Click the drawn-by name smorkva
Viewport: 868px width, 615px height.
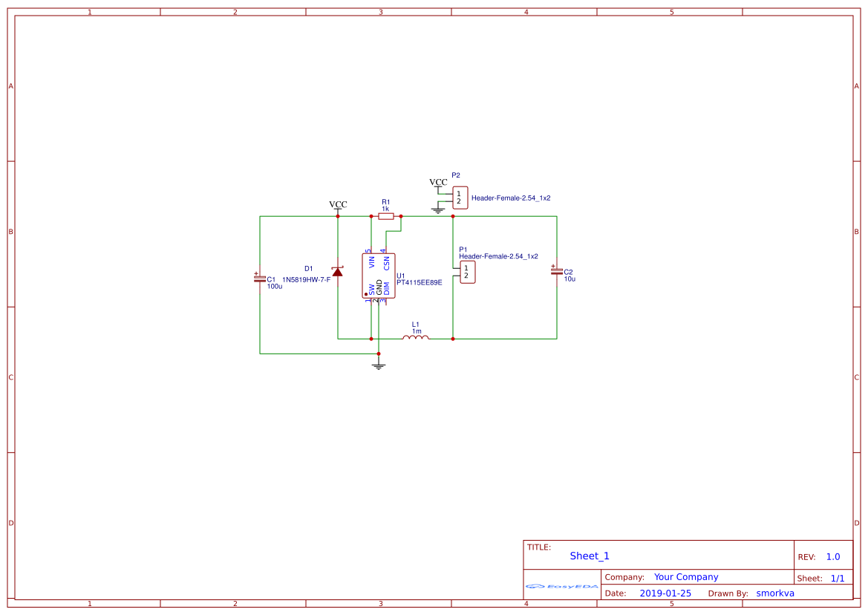coord(774,593)
